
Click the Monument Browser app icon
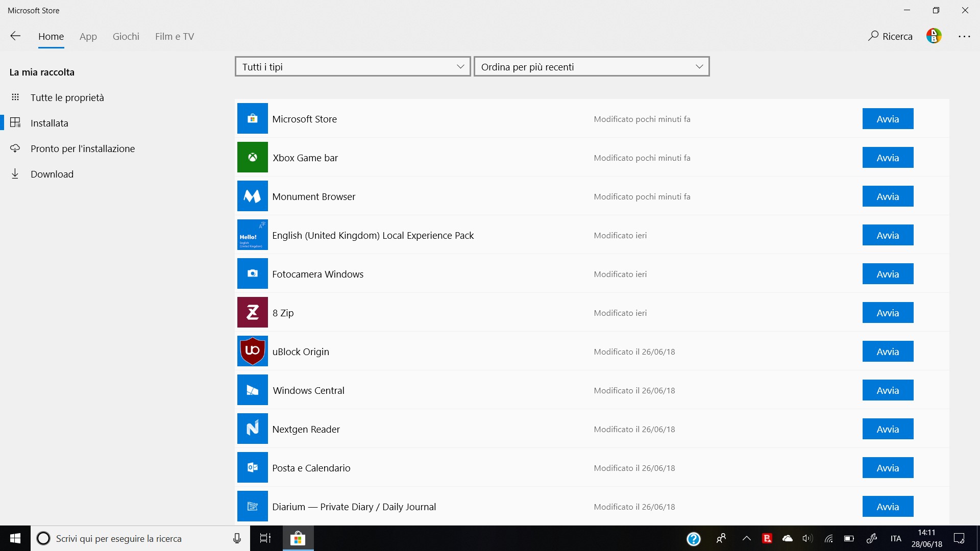252,196
